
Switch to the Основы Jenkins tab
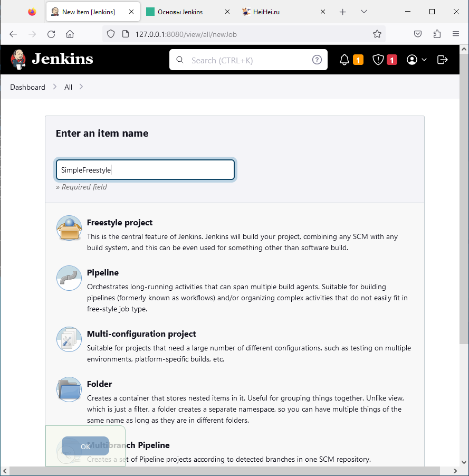[188, 12]
